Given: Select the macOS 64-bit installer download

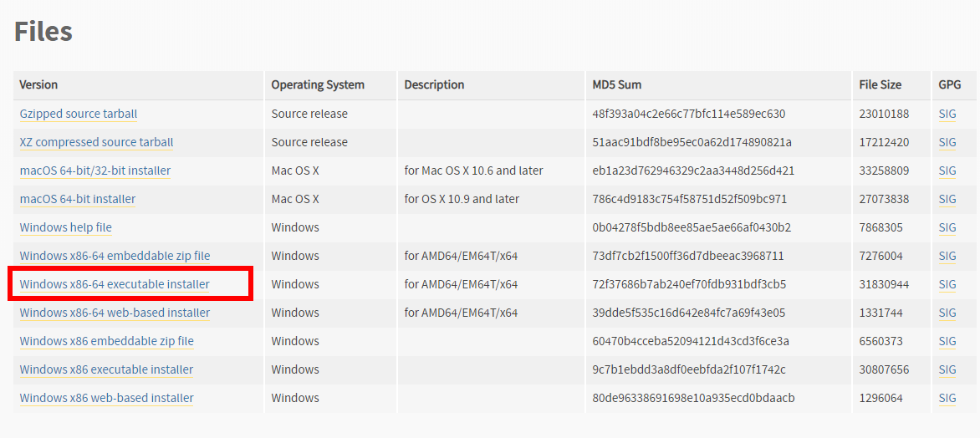Looking at the screenshot, I should [78, 199].
